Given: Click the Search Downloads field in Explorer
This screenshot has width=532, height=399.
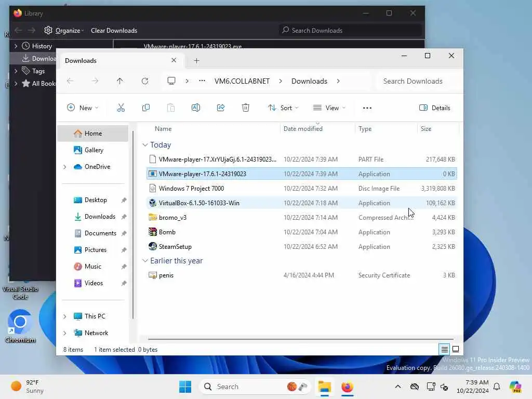Looking at the screenshot, I should pyautogui.click(x=418, y=81).
